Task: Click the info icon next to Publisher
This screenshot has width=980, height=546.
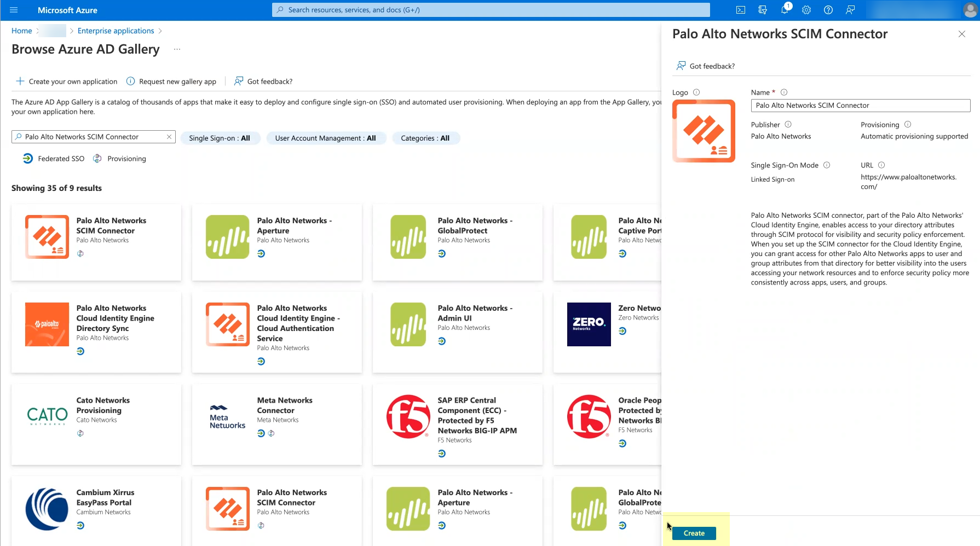Action: tap(788, 125)
